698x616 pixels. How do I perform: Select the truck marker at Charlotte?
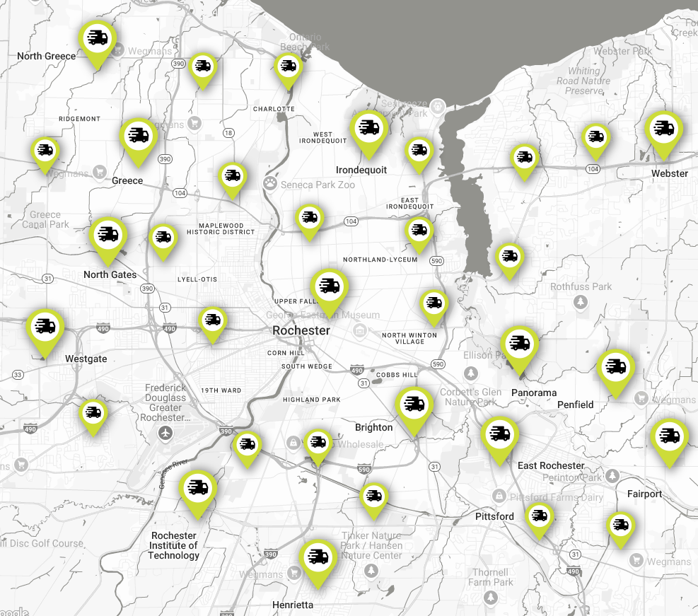(x=288, y=67)
